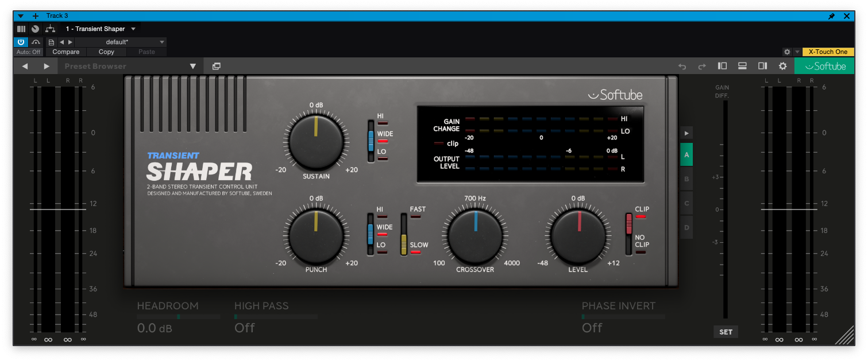This screenshot has width=868, height=361.
Task: Click the plus icon next to Track 3
Action: [x=36, y=16]
